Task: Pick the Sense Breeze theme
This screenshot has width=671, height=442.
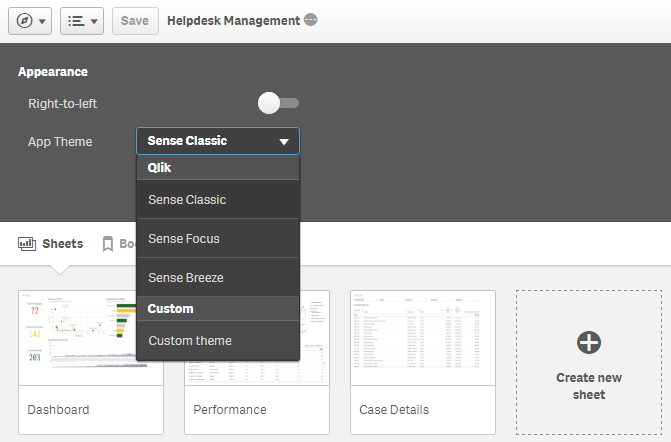Action: click(x=218, y=277)
